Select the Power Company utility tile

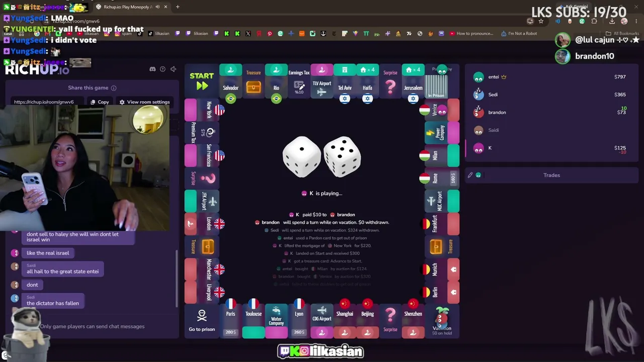[x=442, y=133]
